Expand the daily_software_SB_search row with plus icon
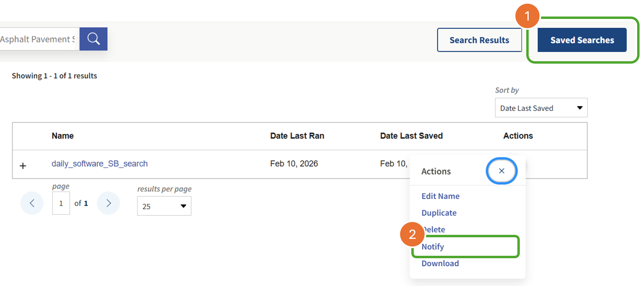Image resolution: width=644 pixels, height=286 pixels. click(x=23, y=166)
